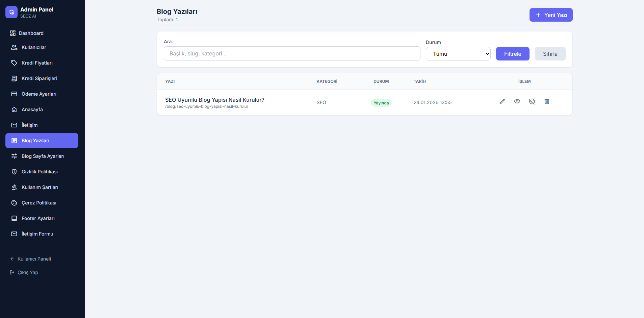Delete the SEO blog post with trash icon
Screen dimensions: 644x318
[547, 101]
